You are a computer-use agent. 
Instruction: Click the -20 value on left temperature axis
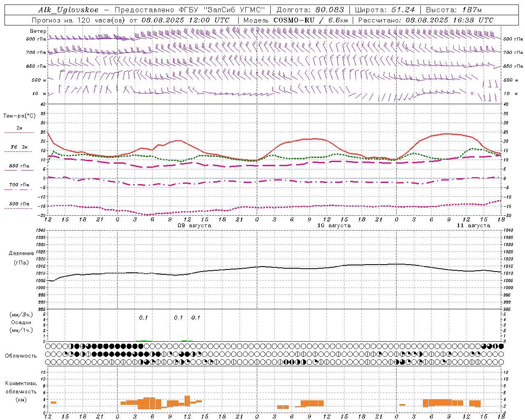click(41, 215)
